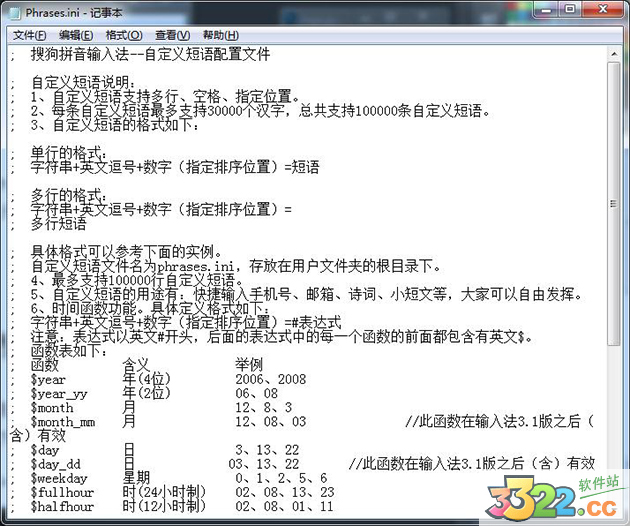
Task: Click the '$month' function name
Action: click(52, 407)
